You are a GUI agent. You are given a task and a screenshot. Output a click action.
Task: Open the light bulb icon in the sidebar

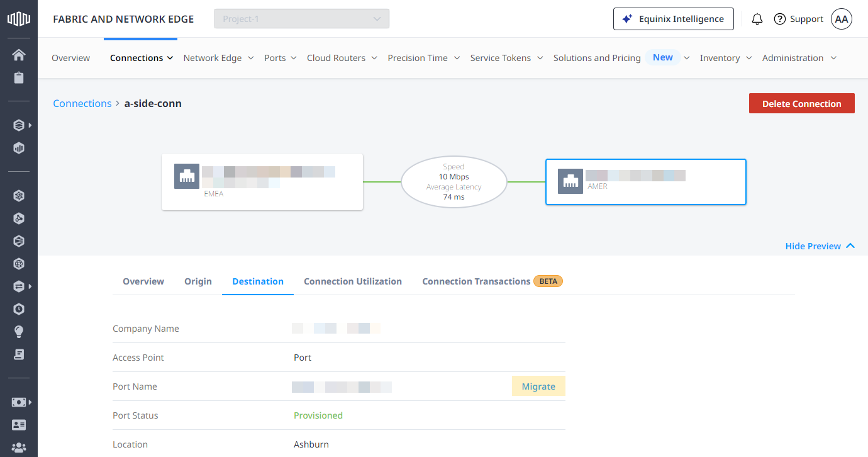[x=19, y=332]
